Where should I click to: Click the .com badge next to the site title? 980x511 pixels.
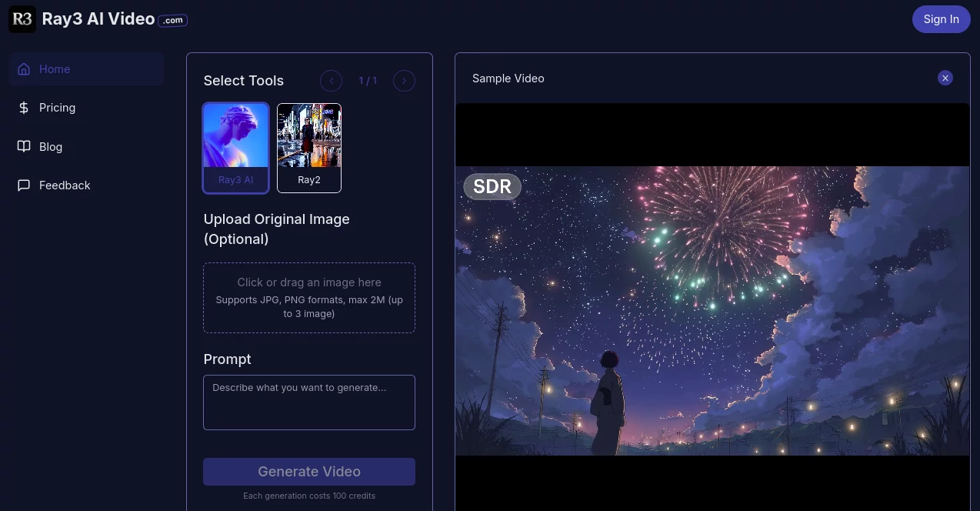(172, 20)
